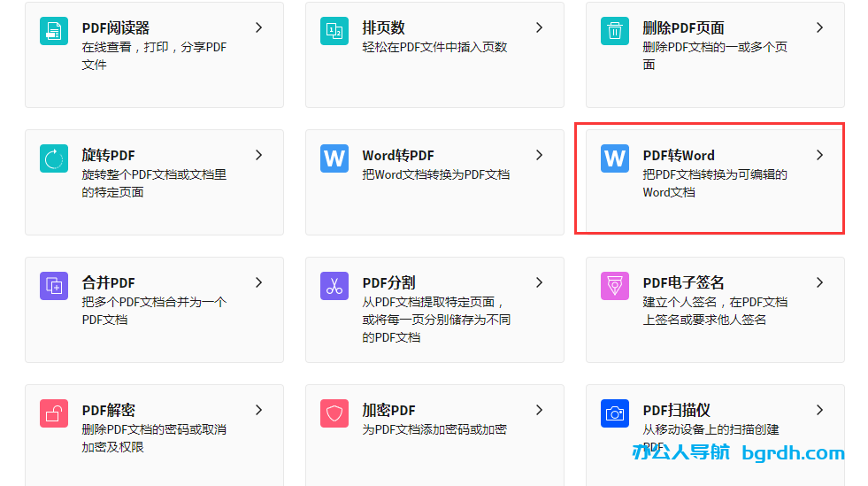
Task: Select the PDF电子签名 title link
Action: [684, 282]
